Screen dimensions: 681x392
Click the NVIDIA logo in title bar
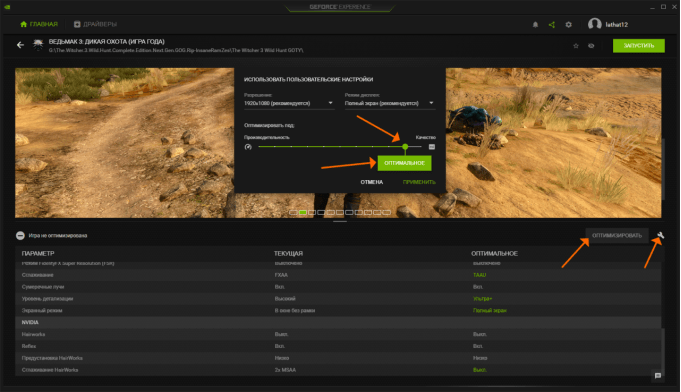coord(7,7)
